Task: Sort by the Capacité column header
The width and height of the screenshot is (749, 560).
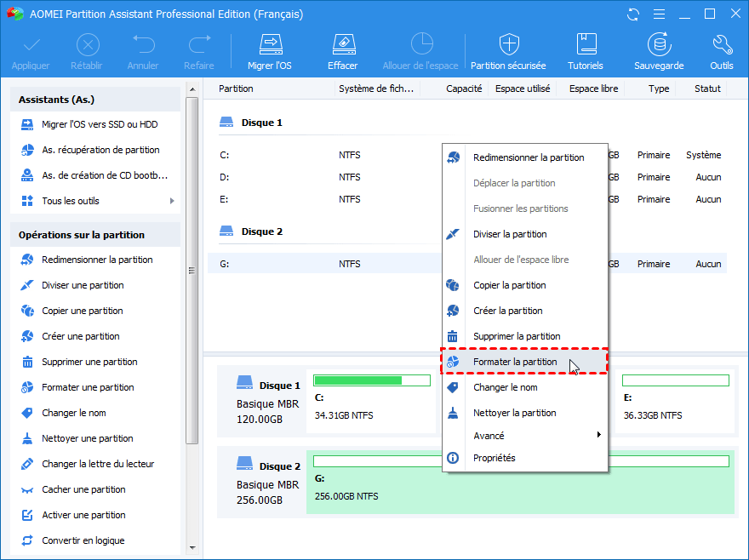Action: (455, 89)
